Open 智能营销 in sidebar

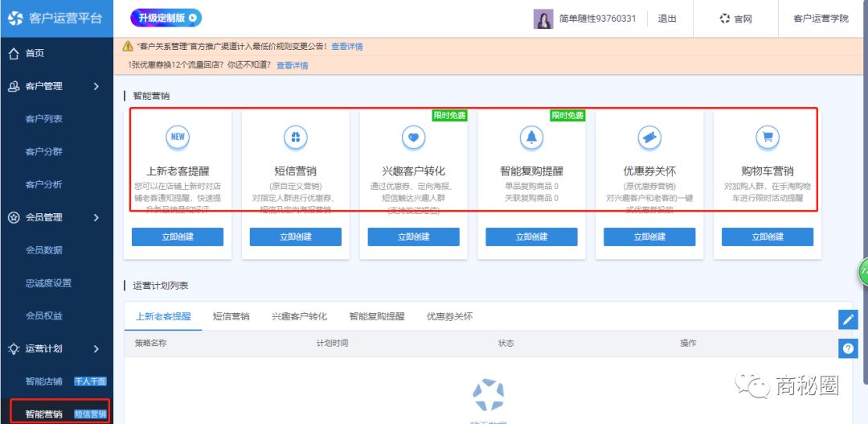(x=43, y=414)
